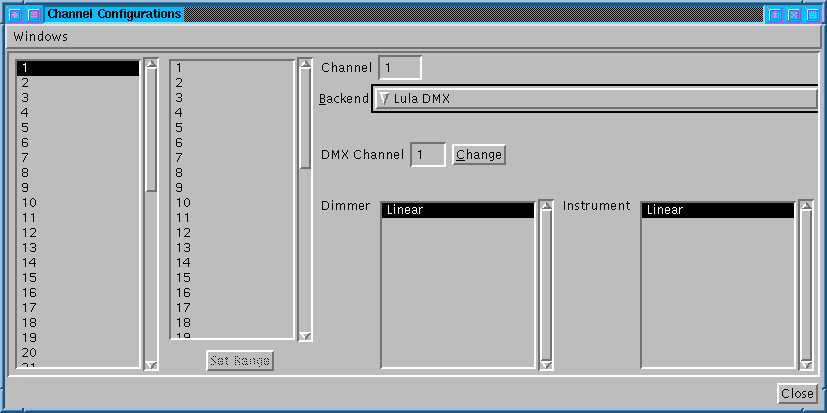This screenshot has height=413, width=827.
Task: Click the Set Range button
Action: click(240, 360)
